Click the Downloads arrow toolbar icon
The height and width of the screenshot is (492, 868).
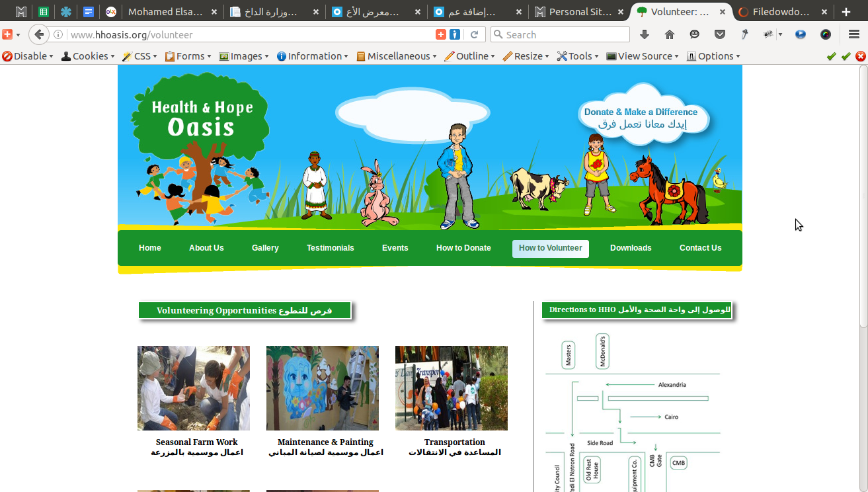[x=645, y=34]
